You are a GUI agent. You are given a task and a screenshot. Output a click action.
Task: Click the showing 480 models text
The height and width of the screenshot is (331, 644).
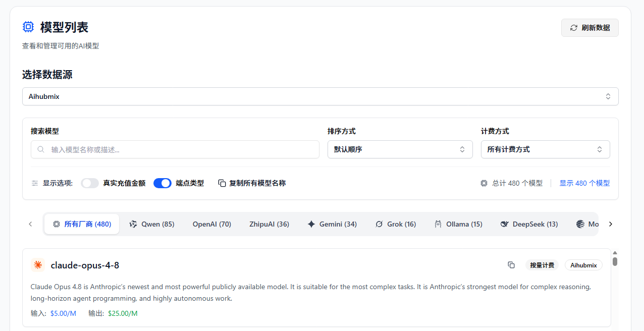(584, 183)
